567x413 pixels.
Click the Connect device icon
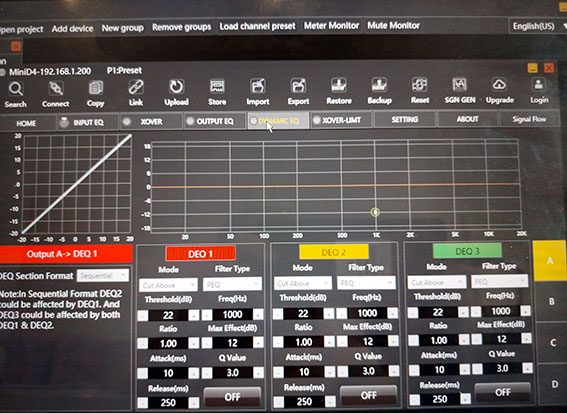[x=56, y=88]
